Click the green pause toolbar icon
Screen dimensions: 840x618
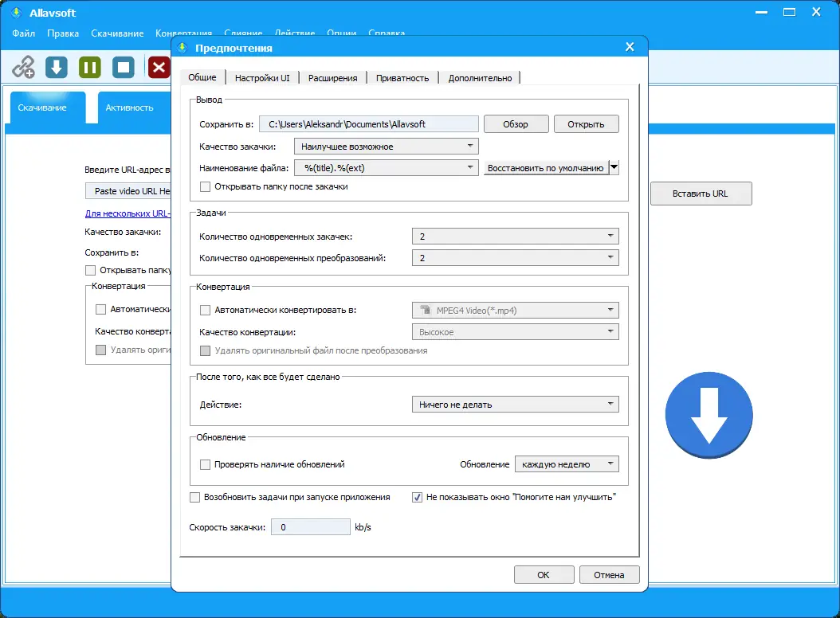[89, 68]
